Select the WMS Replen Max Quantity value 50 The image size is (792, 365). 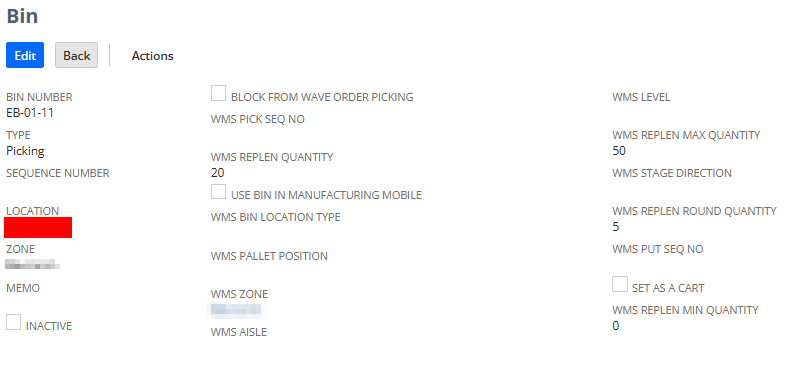pos(619,150)
